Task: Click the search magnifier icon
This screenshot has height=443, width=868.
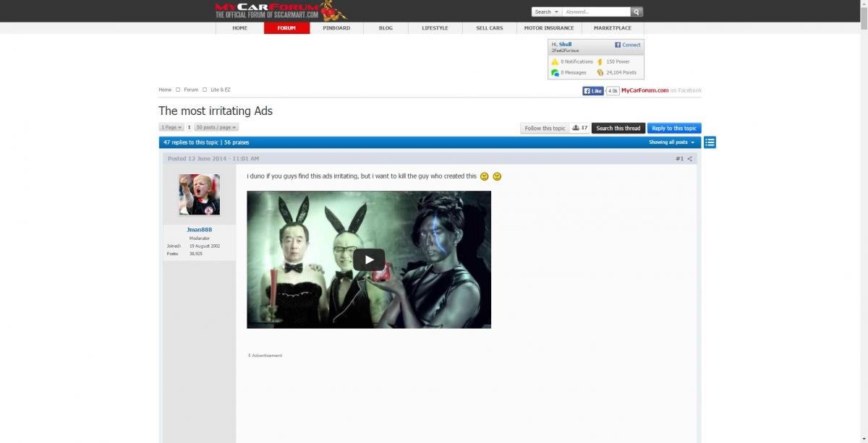Action: pos(637,12)
